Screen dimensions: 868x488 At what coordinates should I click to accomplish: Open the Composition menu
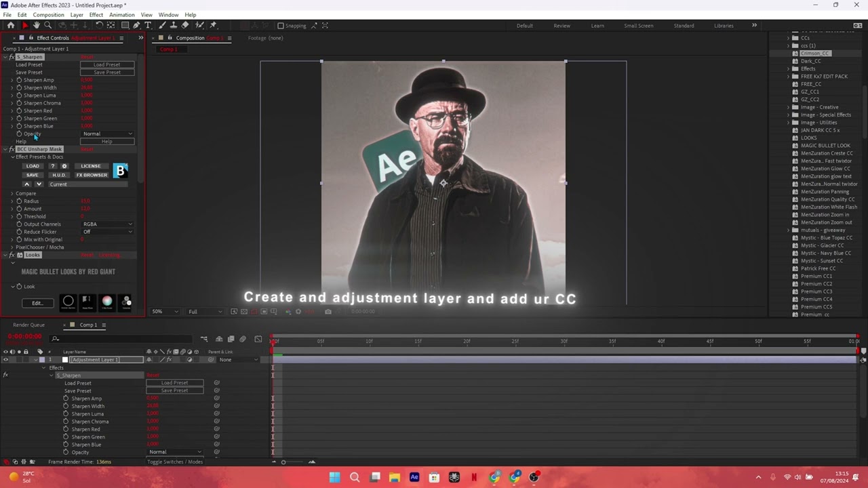pyautogui.click(x=48, y=15)
